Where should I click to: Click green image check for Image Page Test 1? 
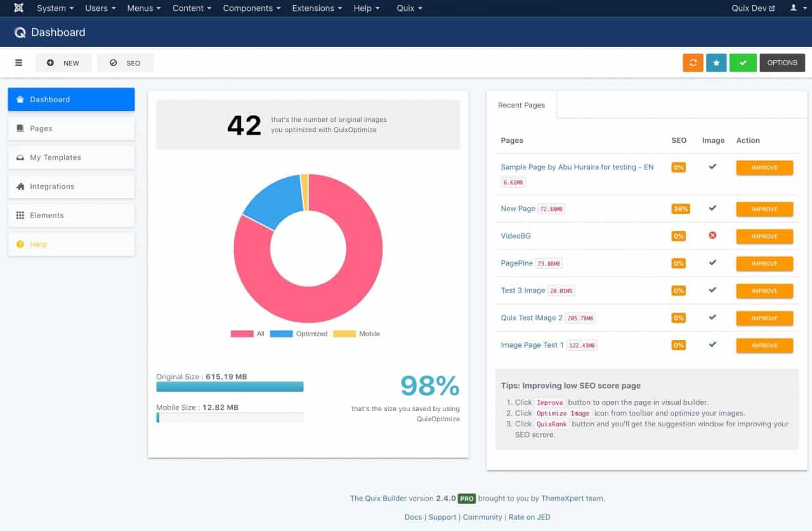click(x=712, y=344)
